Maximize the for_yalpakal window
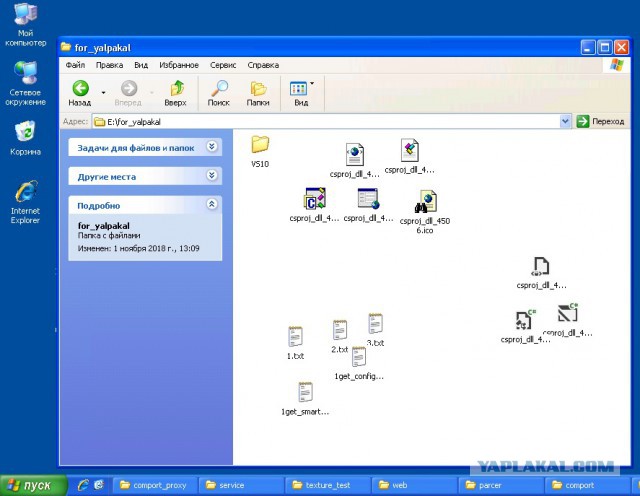Viewport: 640px width, 496px height. pyautogui.click(x=604, y=48)
